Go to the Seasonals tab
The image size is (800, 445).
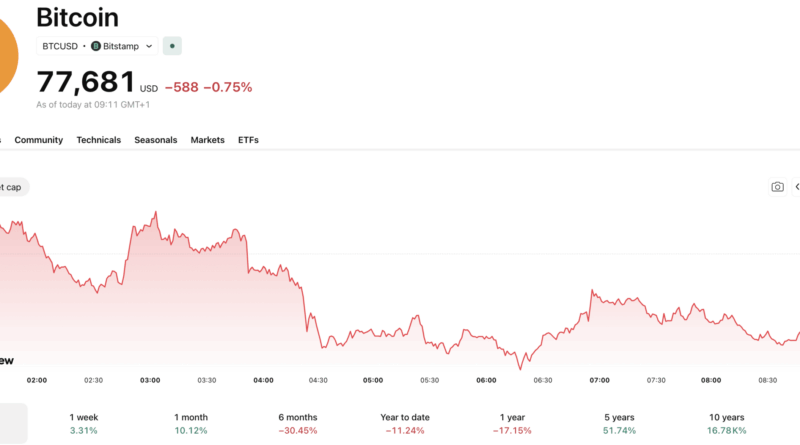[x=156, y=140]
